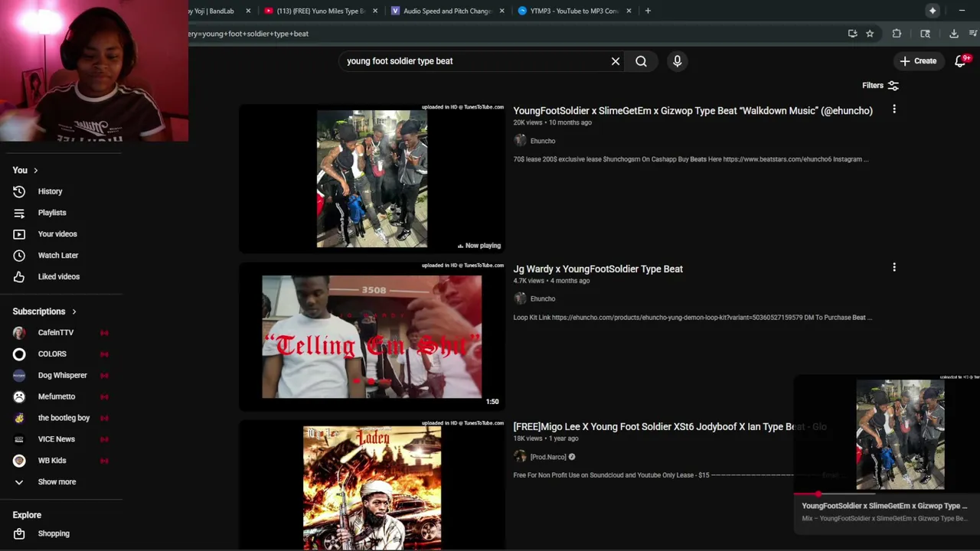Open browser downloads icon

click(x=954, y=34)
